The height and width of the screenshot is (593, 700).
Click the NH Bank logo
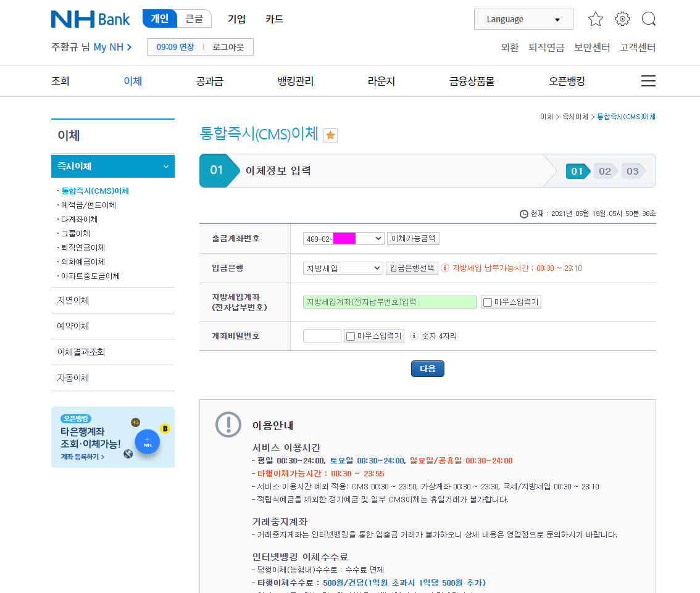(x=90, y=19)
